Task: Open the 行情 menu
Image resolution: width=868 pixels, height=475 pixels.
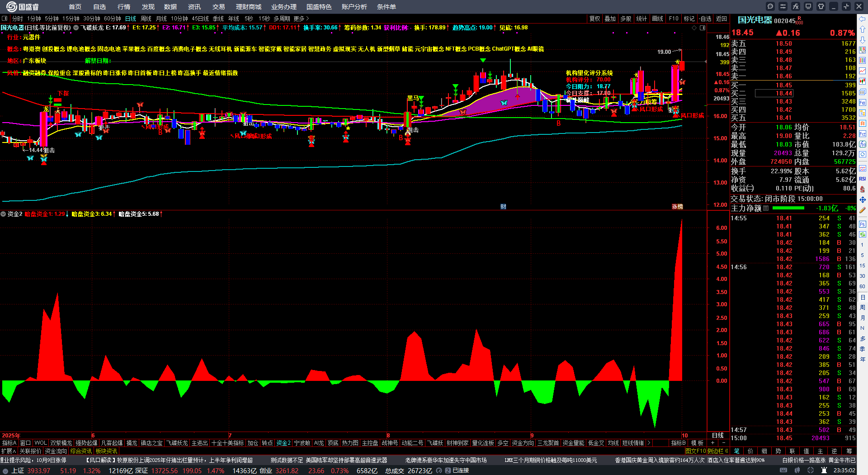Action: click(124, 7)
